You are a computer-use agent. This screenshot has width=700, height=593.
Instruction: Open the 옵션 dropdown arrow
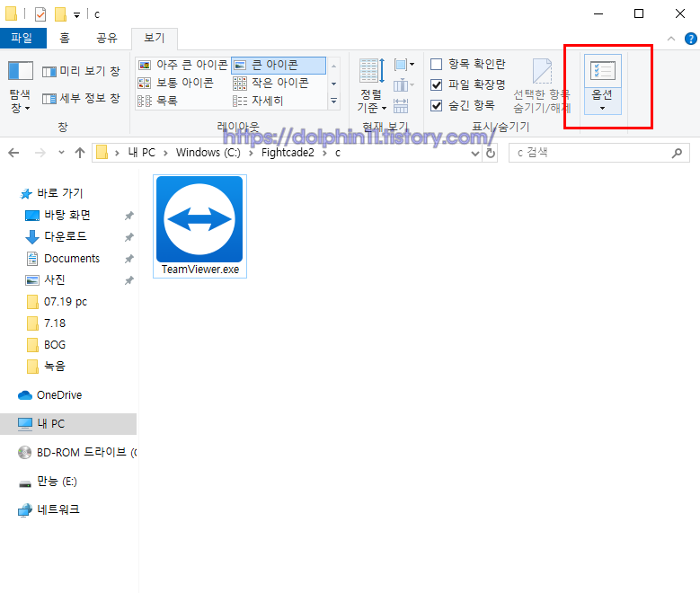point(602,108)
